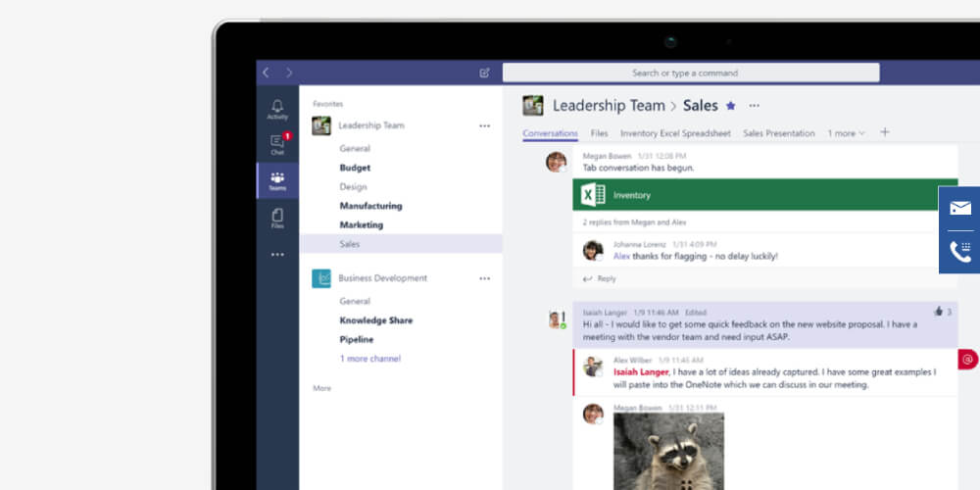The height and width of the screenshot is (490, 980).
Task: Click Alex Wilber's avatar
Action: [593, 366]
